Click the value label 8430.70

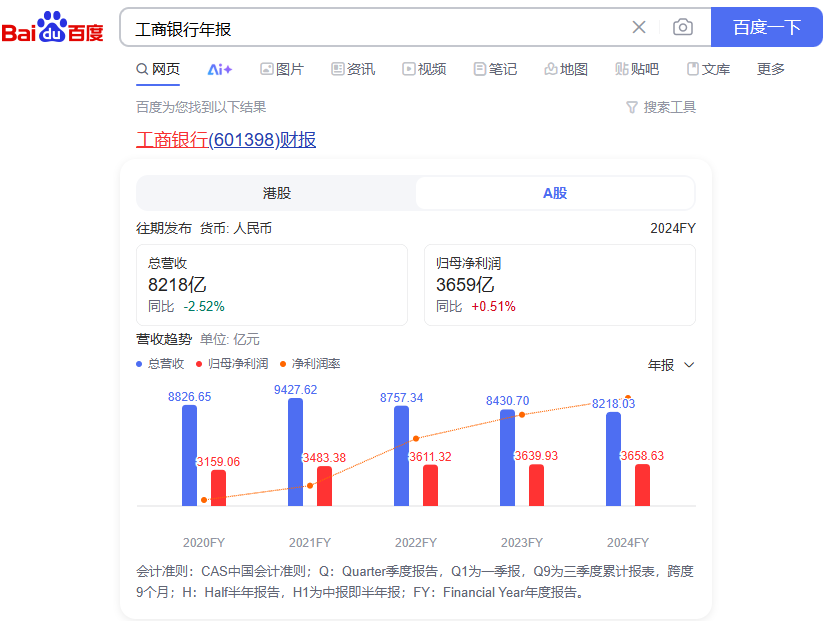(x=507, y=401)
